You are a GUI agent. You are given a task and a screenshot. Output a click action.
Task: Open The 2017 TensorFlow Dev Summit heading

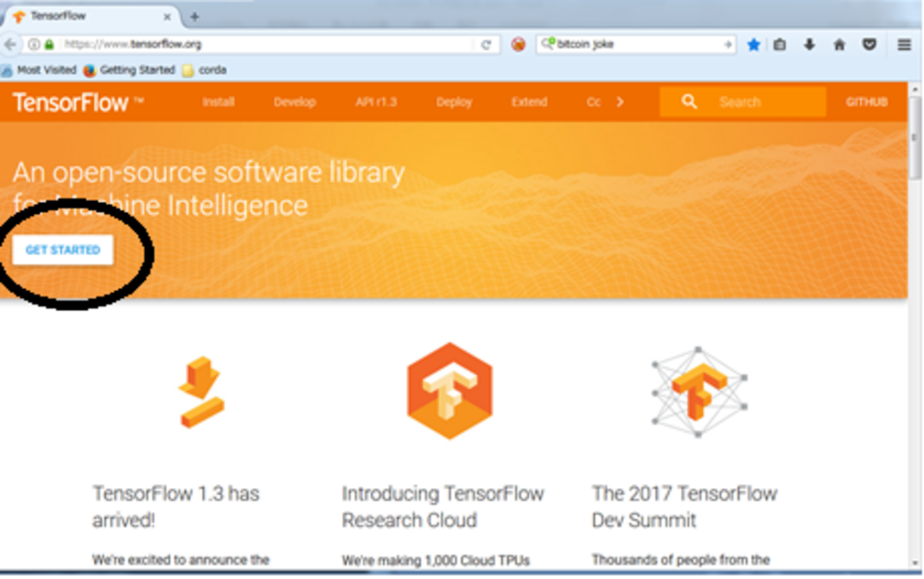(684, 507)
